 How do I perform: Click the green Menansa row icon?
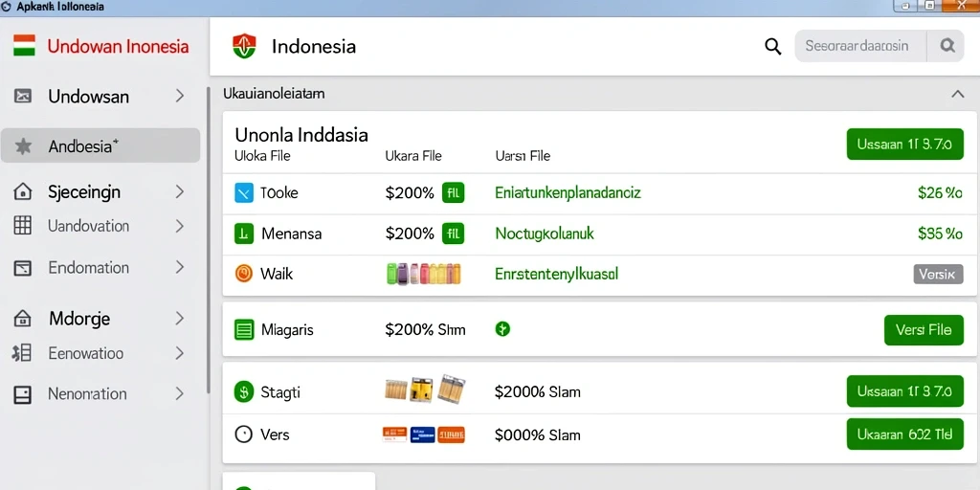pyautogui.click(x=244, y=234)
